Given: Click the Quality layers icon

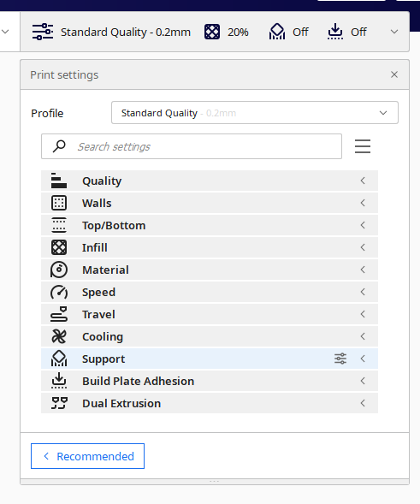Looking at the screenshot, I should coord(59,181).
